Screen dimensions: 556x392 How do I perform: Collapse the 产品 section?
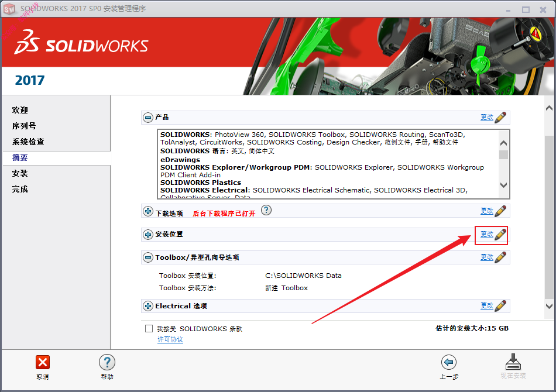tap(148, 118)
